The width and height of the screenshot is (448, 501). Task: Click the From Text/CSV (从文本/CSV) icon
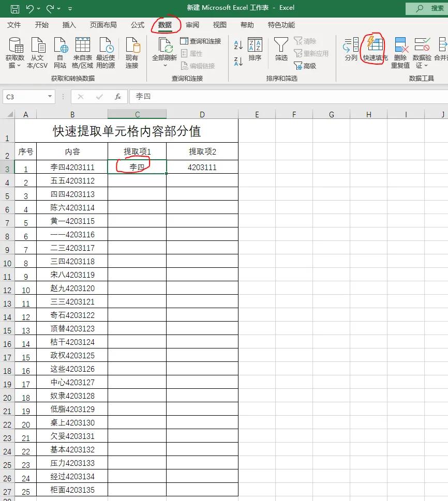pyautogui.click(x=38, y=44)
